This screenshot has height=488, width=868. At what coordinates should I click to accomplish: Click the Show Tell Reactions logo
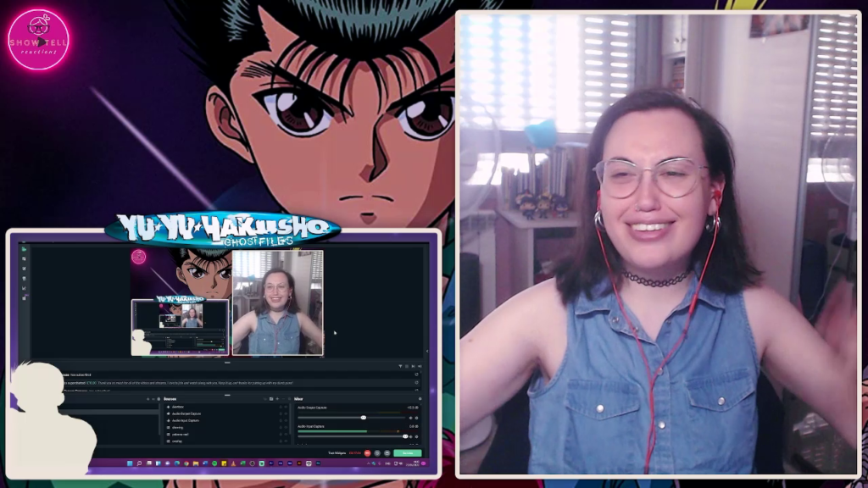tap(38, 39)
